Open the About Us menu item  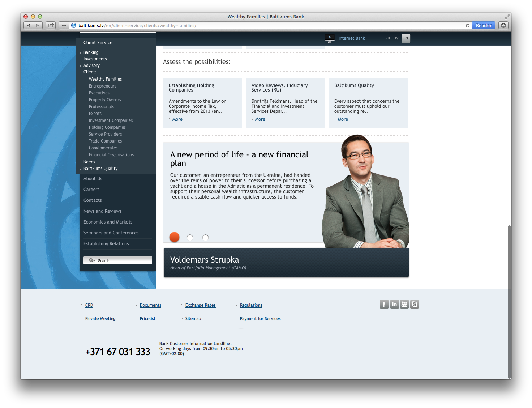click(x=93, y=179)
